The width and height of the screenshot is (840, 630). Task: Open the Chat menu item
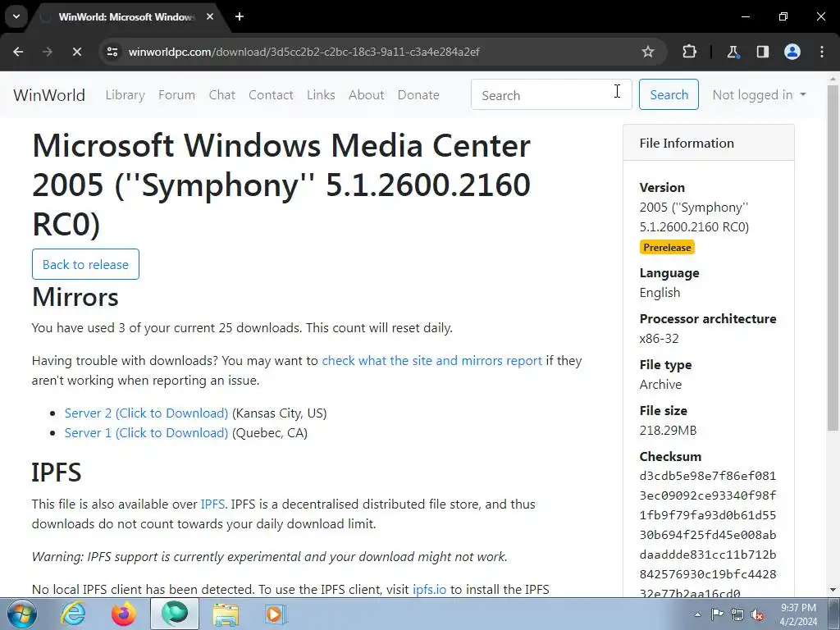pos(221,95)
